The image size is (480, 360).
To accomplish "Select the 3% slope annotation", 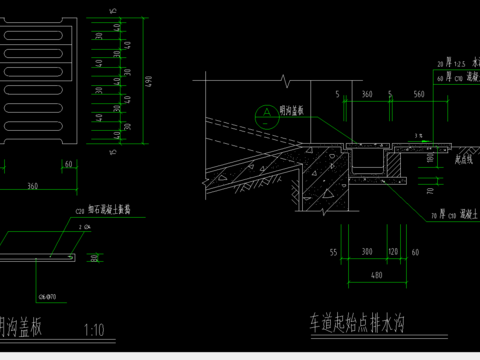I will (x=419, y=136).
